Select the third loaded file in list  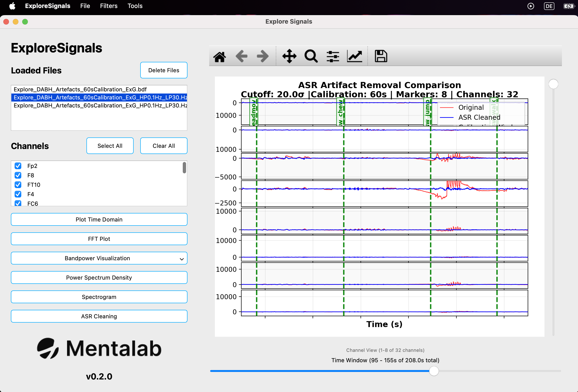pos(99,106)
